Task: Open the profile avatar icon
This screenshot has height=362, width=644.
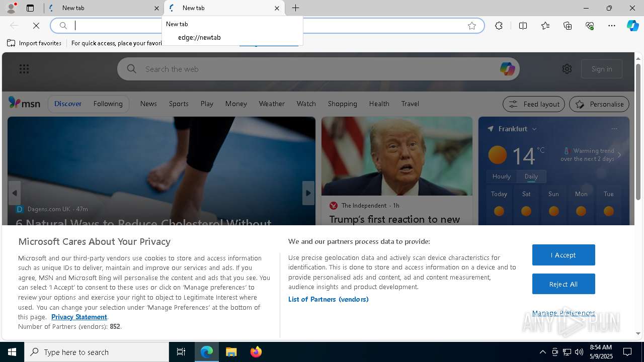Action: tap(11, 8)
